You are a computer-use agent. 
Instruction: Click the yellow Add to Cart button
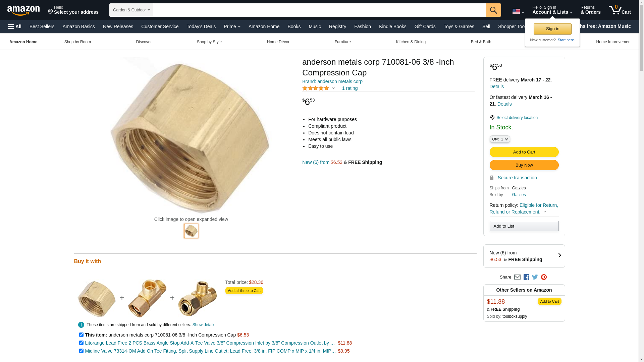pyautogui.click(x=524, y=152)
